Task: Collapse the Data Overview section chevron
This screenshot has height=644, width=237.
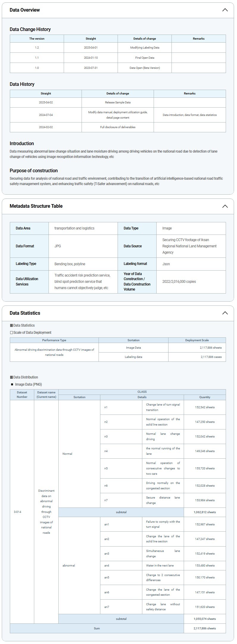Action: coord(225,10)
